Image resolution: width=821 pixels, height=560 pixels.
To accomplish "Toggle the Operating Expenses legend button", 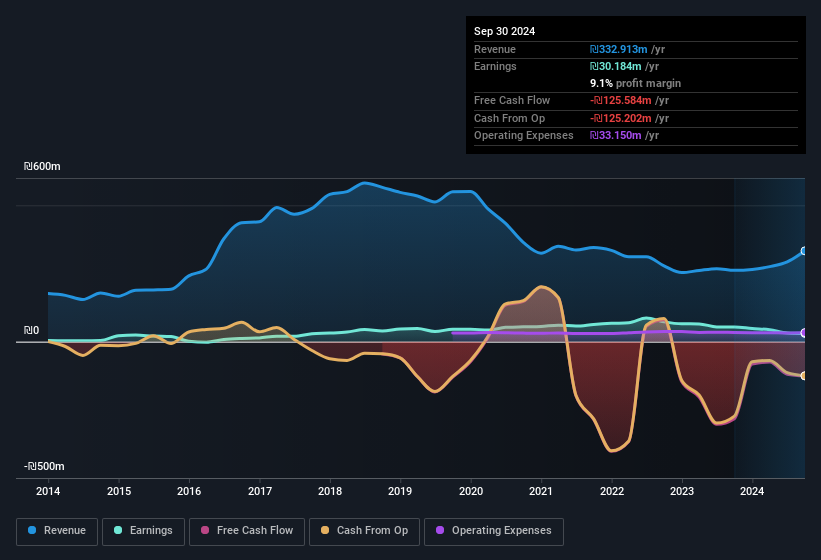I will coord(494,532).
